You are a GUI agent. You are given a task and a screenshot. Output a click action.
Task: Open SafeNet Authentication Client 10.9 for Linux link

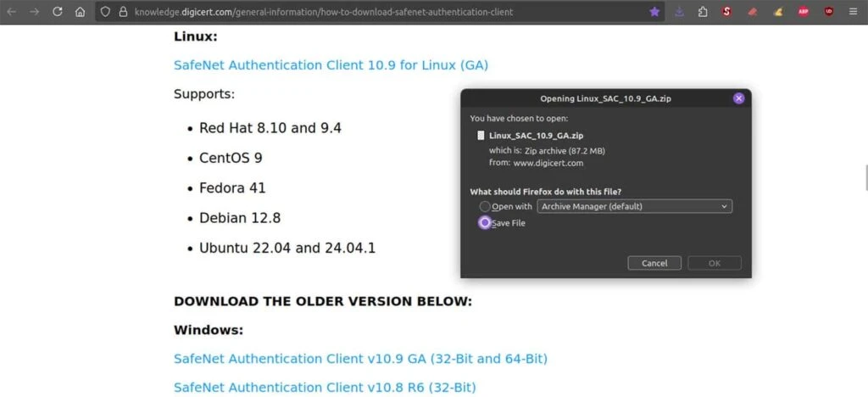pyautogui.click(x=331, y=65)
